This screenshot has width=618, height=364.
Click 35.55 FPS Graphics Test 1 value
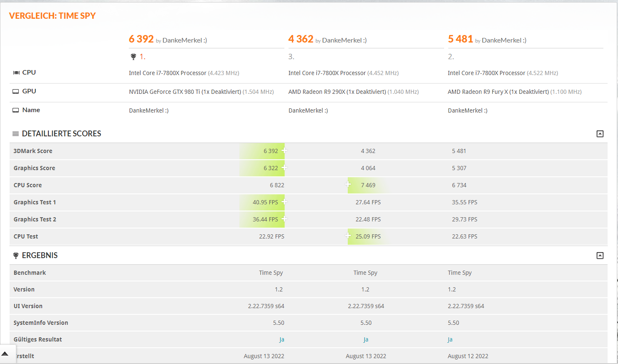coord(465,202)
